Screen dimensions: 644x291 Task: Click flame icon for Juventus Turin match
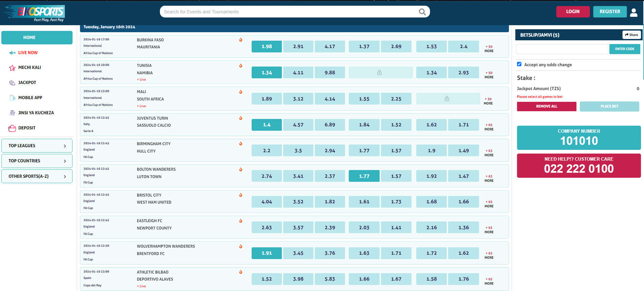click(241, 118)
